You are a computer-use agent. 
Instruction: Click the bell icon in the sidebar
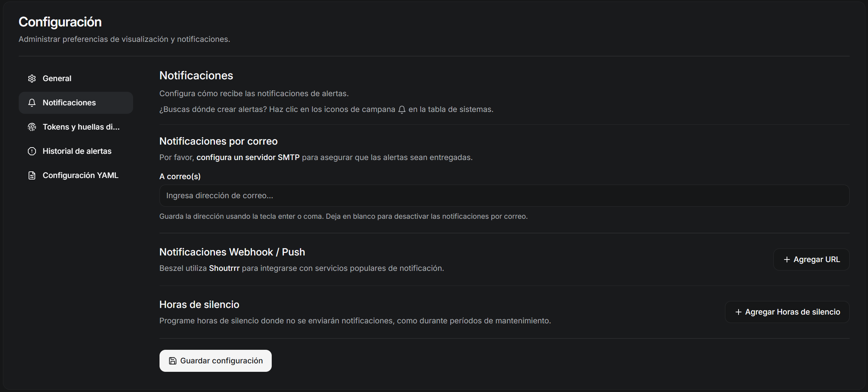pos(32,103)
